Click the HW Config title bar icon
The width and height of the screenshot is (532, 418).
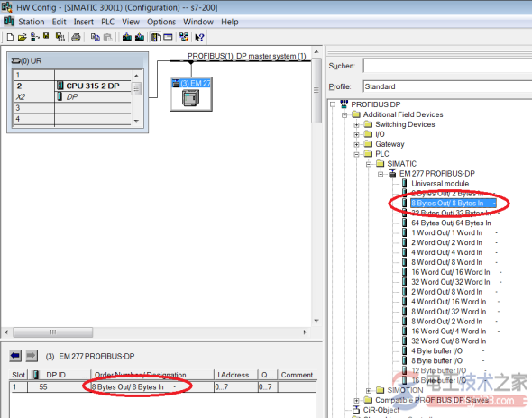[7, 7]
